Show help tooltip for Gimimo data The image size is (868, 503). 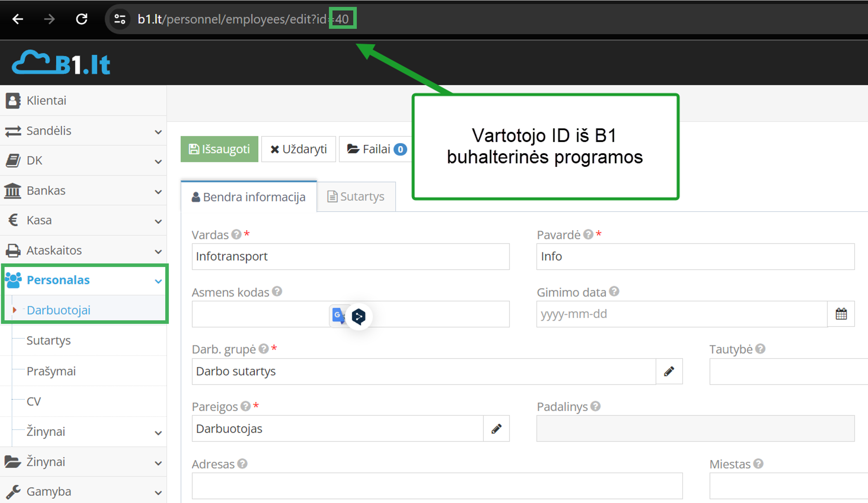pyautogui.click(x=614, y=291)
